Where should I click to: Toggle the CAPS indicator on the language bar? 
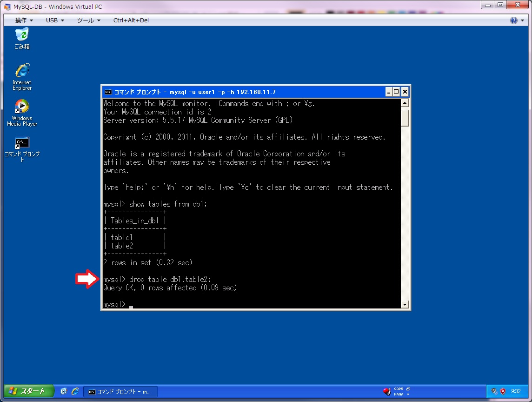click(x=399, y=389)
